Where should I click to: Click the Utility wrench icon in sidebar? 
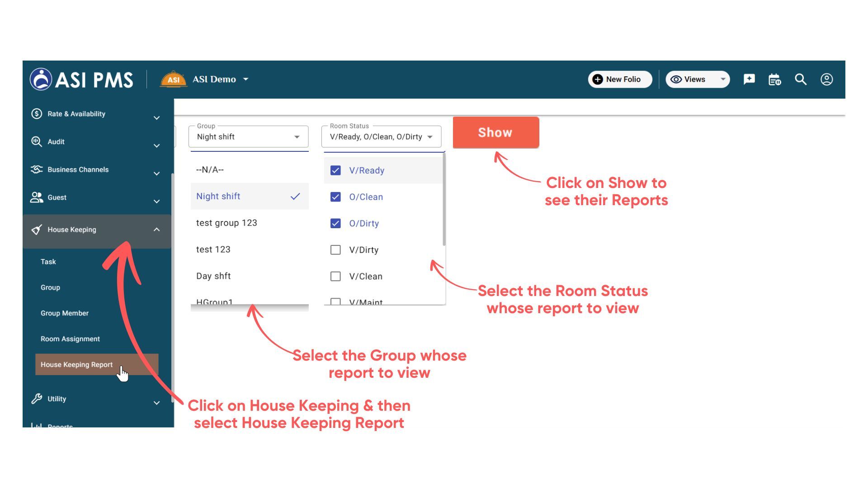(36, 399)
